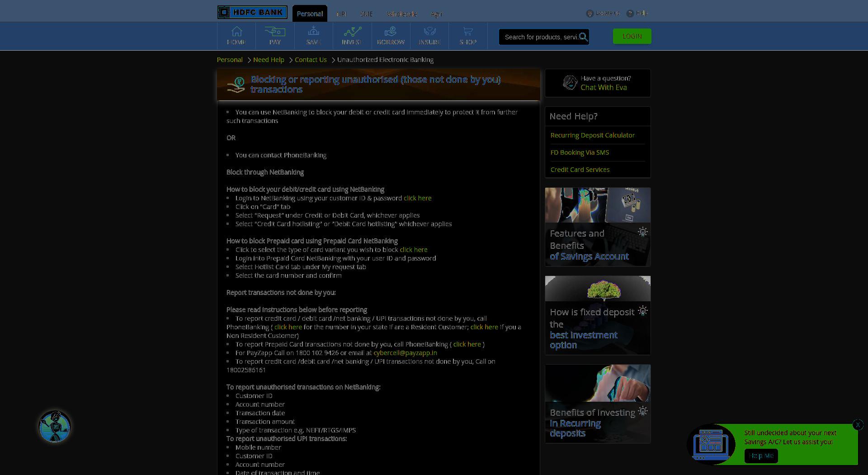Click the 'Need Help?' heading
The height and width of the screenshot is (475, 868).
pos(573,116)
